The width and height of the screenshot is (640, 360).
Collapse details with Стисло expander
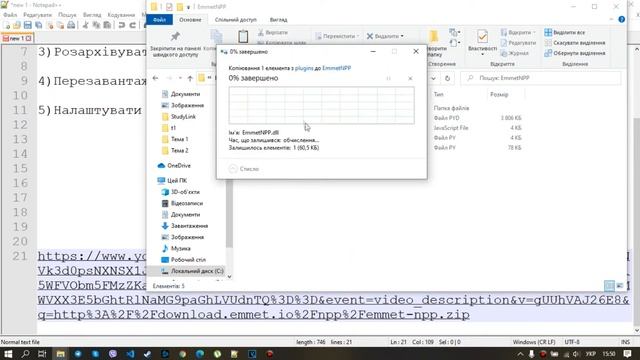[x=244, y=169]
